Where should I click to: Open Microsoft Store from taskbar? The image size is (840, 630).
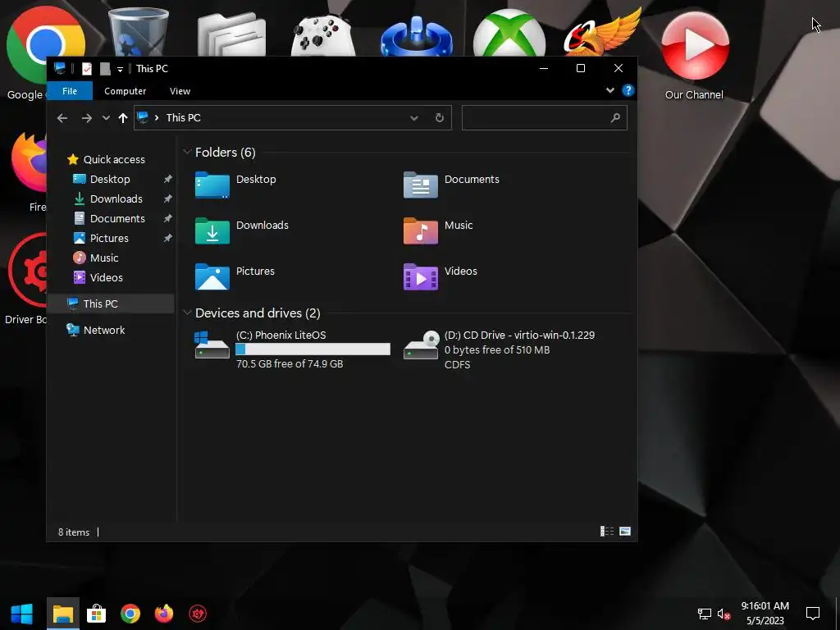point(97,614)
